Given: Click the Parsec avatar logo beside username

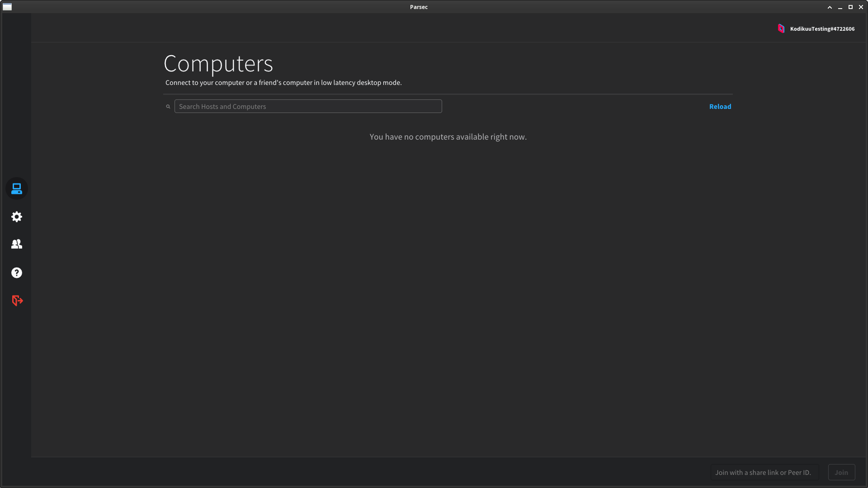Looking at the screenshot, I should [x=781, y=28].
